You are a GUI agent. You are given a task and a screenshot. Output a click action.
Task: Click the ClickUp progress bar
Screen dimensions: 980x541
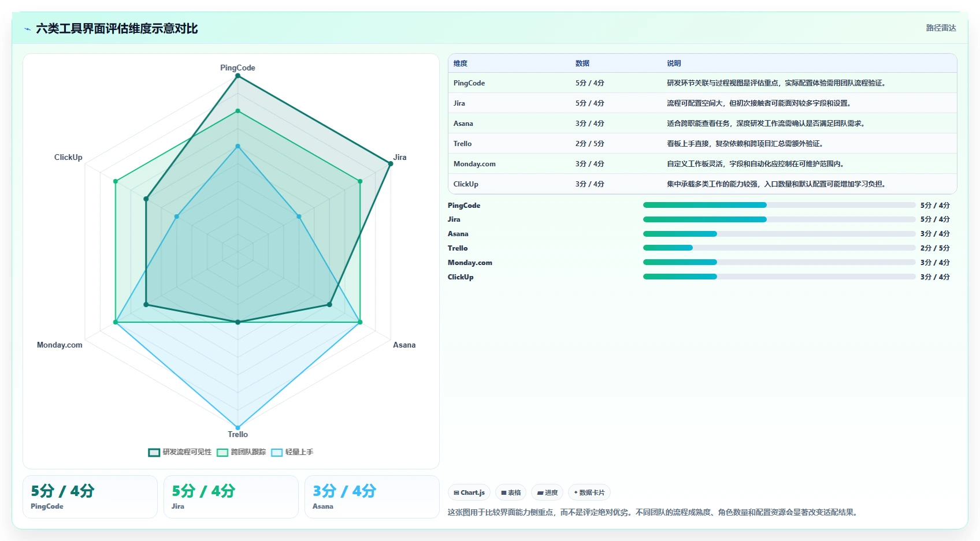[x=779, y=277]
